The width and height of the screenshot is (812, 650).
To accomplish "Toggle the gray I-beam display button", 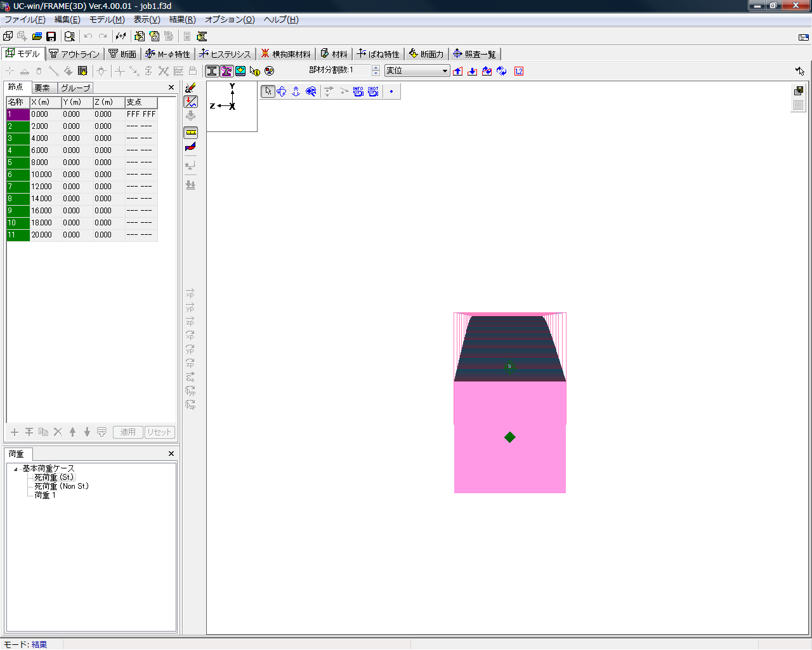I will pyautogui.click(x=212, y=71).
